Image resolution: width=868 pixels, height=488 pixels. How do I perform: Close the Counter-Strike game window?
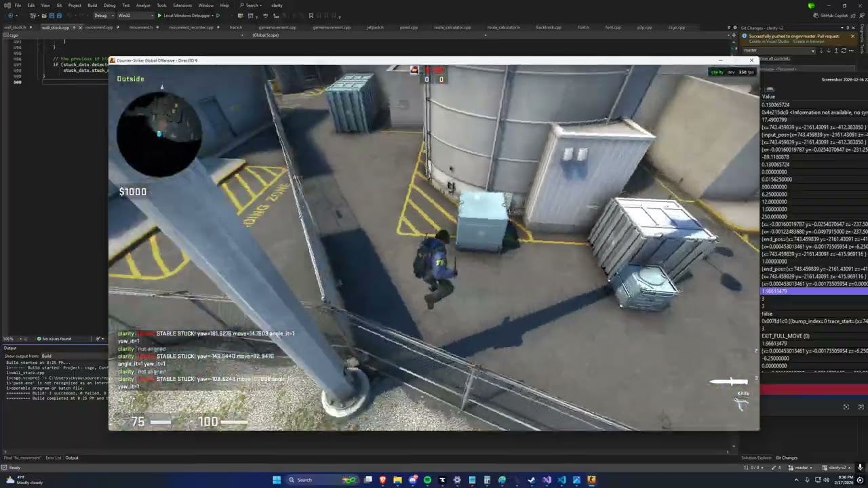point(751,60)
